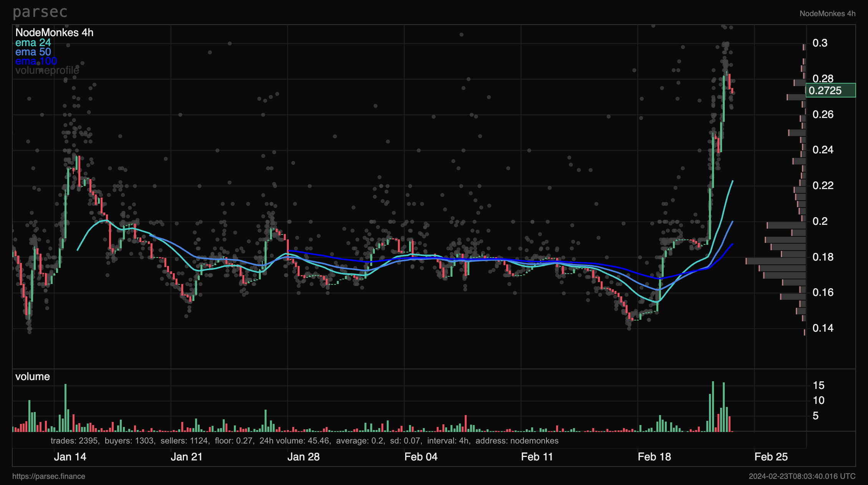Click the longest volume profile bar near 0.18
The width and height of the screenshot is (868, 485).
coord(775,261)
